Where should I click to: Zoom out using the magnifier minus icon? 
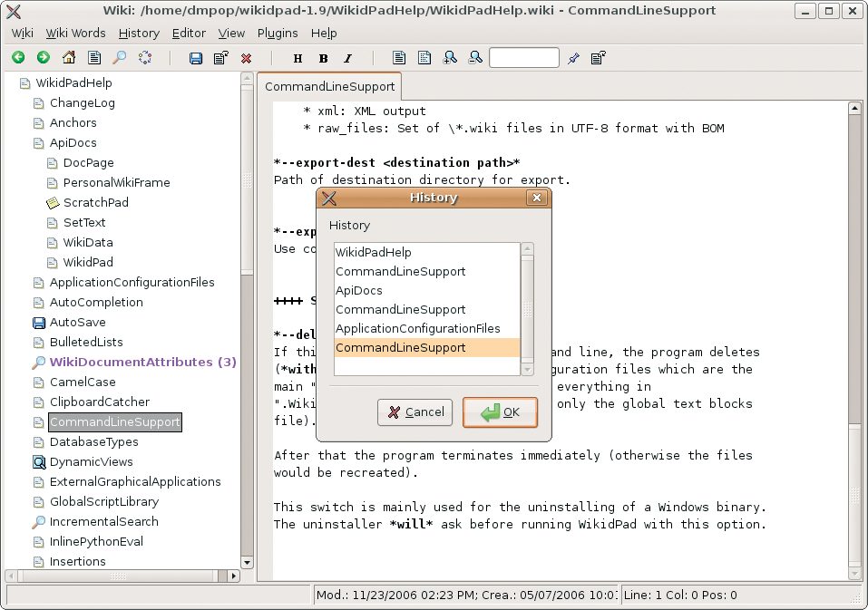pos(475,58)
